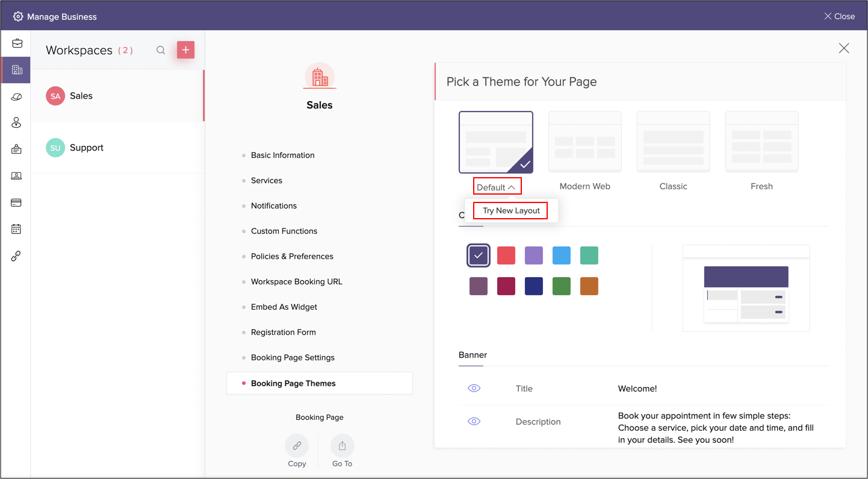868x479 pixels.
Task: Open the Manage Business settings gear icon
Action: (x=18, y=16)
